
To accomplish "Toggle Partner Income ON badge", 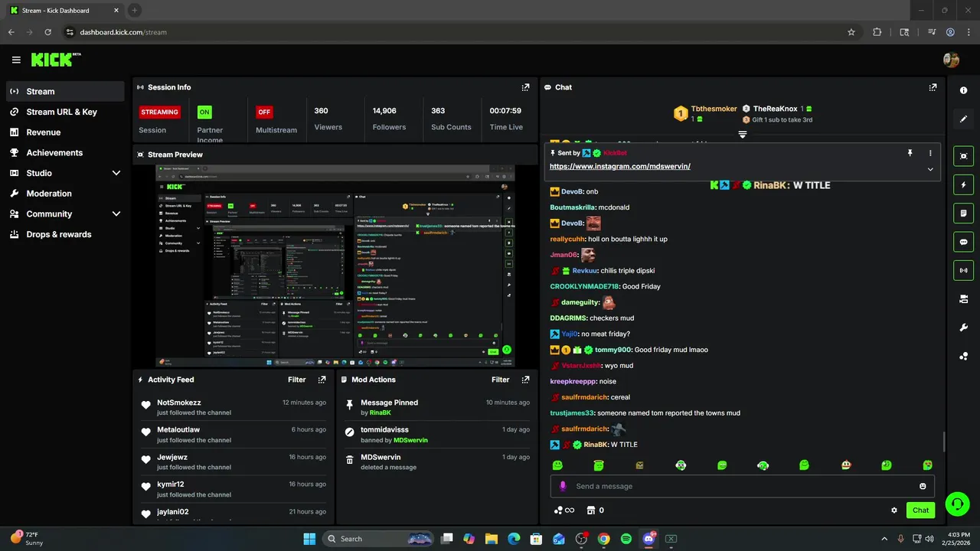I will 204,112.
